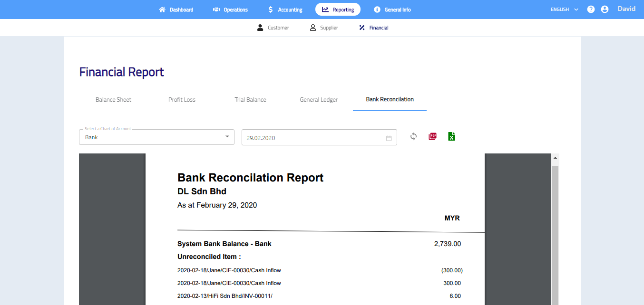Click the date field showing 29.02.2020
644x305 pixels.
314,138
